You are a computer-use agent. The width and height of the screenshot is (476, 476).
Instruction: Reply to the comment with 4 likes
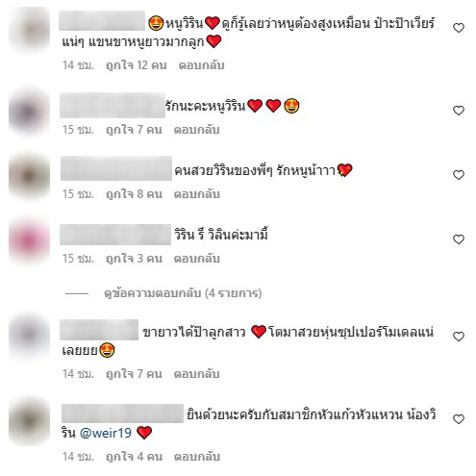point(196,457)
